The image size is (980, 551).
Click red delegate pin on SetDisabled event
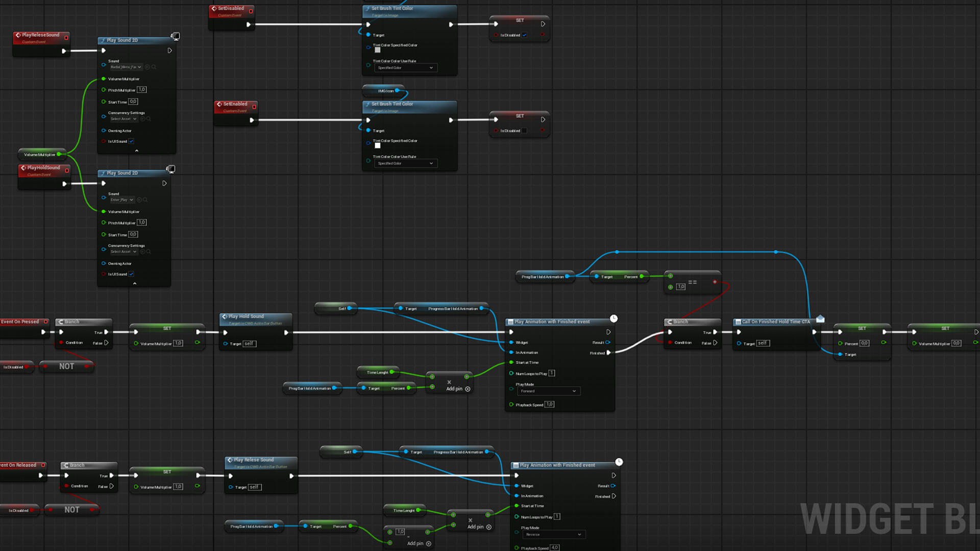[251, 11]
